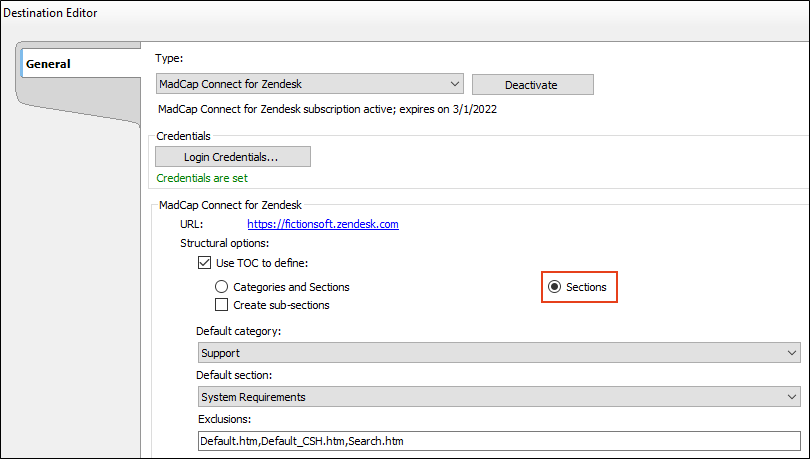Expand the Default category dropdown showing Support
Screen dimensions: 810x459
click(x=499, y=353)
